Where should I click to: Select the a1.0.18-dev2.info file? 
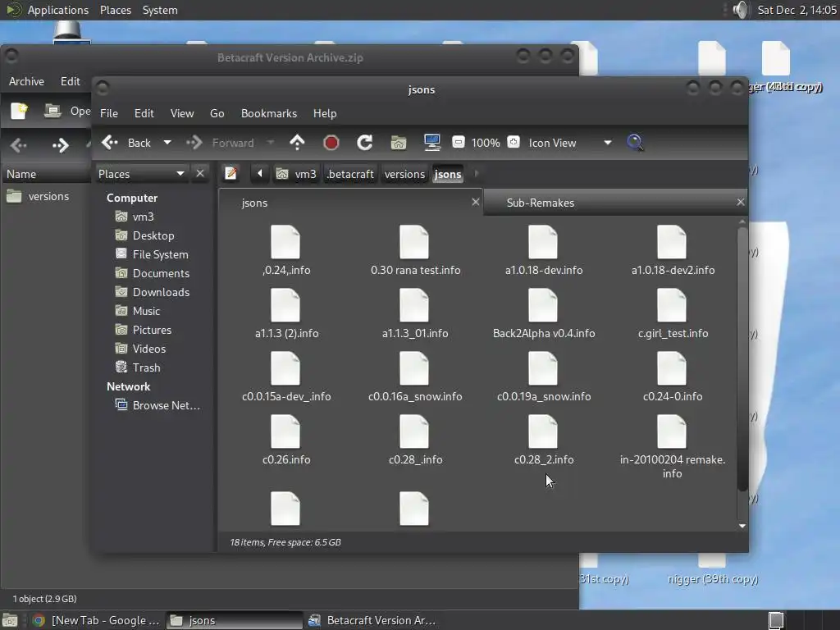673,251
